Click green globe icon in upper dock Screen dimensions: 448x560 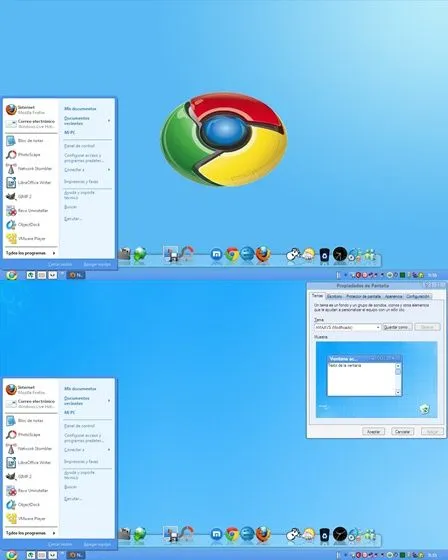pyautogui.click(x=140, y=254)
